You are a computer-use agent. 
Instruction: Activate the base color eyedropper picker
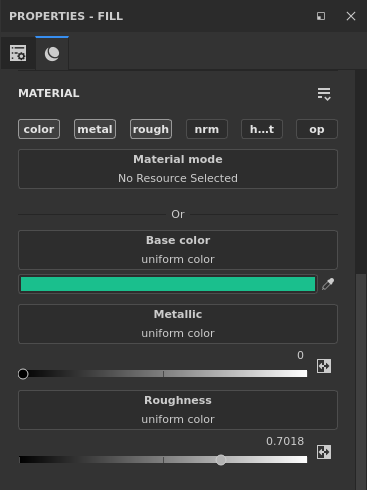click(328, 284)
